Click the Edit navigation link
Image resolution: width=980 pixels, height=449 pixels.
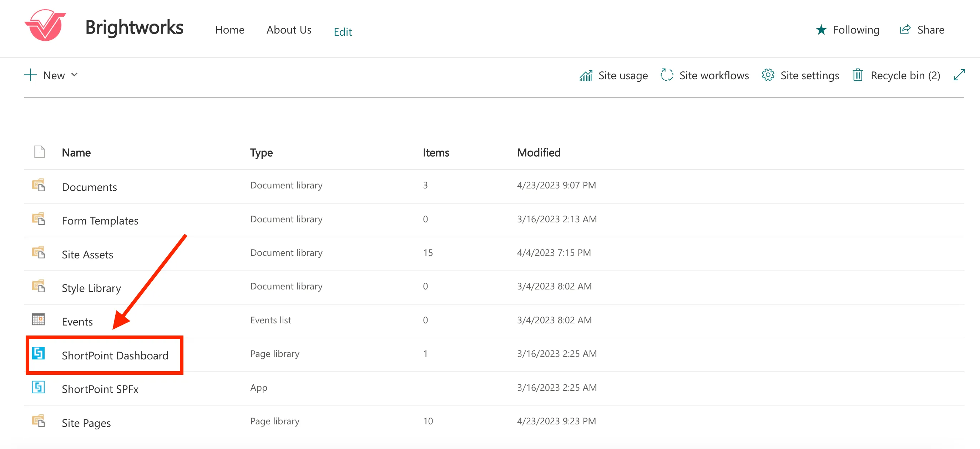[343, 31]
